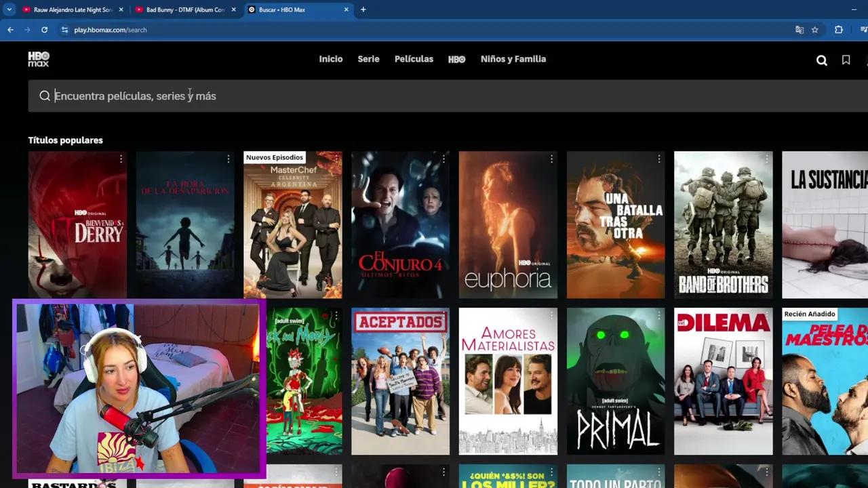Open options menu on La Hora de la Desaparición

click(x=229, y=159)
